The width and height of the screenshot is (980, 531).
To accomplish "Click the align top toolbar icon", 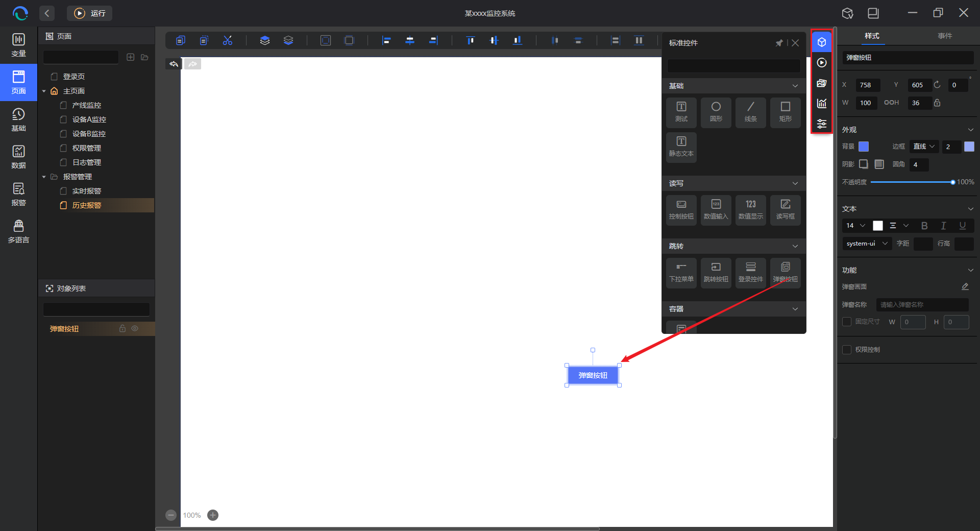I will [471, 40].
